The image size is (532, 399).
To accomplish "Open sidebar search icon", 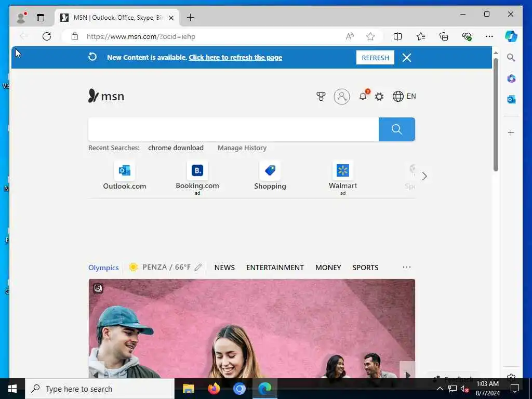I will [x=511, y=58].
